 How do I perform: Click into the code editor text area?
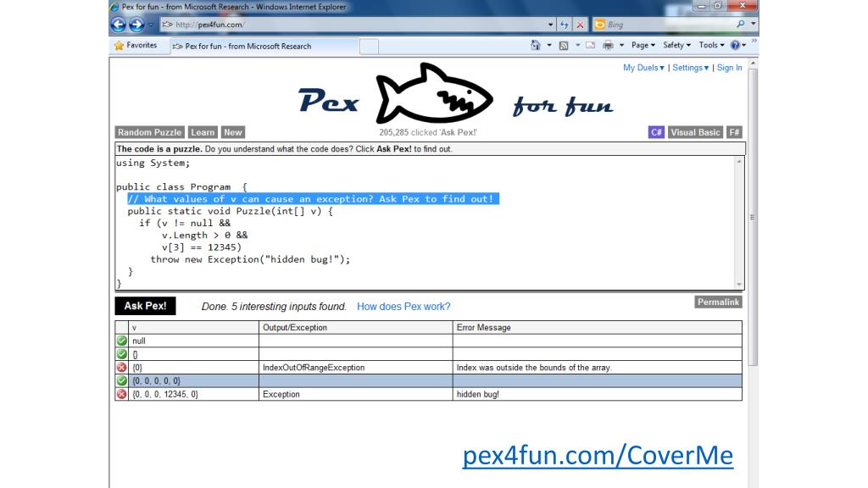425,223
